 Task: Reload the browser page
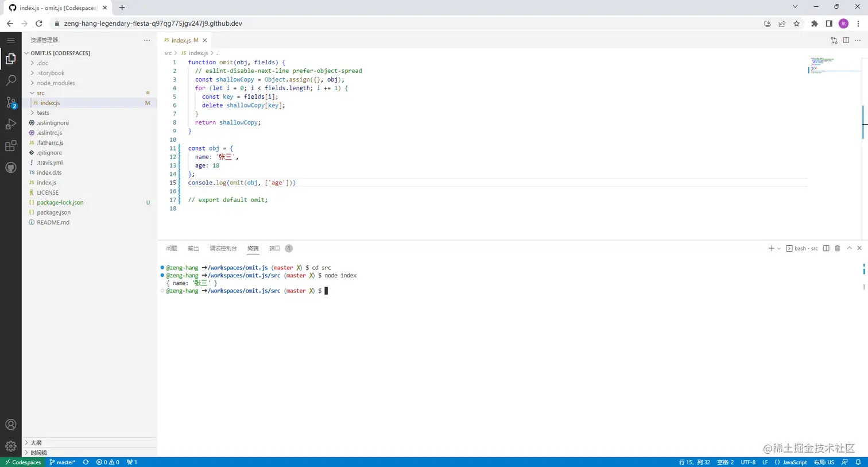pos(39,24)
